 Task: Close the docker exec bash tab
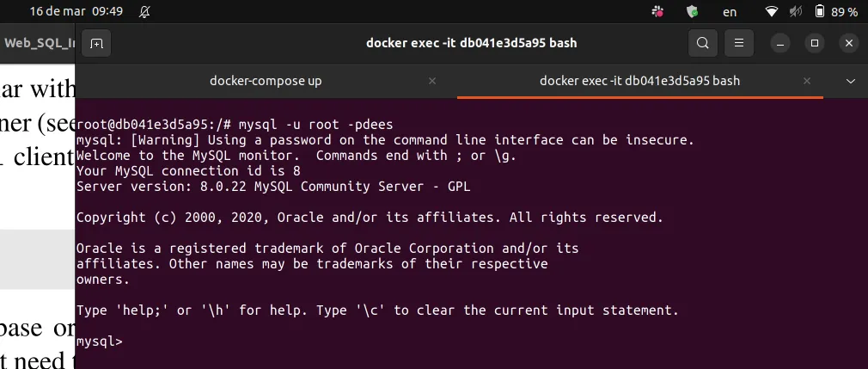(808, 81)
